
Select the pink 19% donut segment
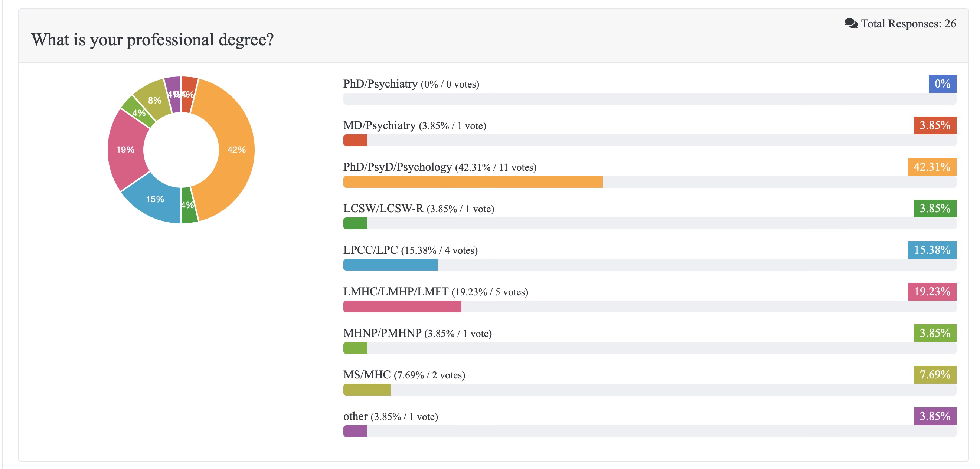pos(125,150)
